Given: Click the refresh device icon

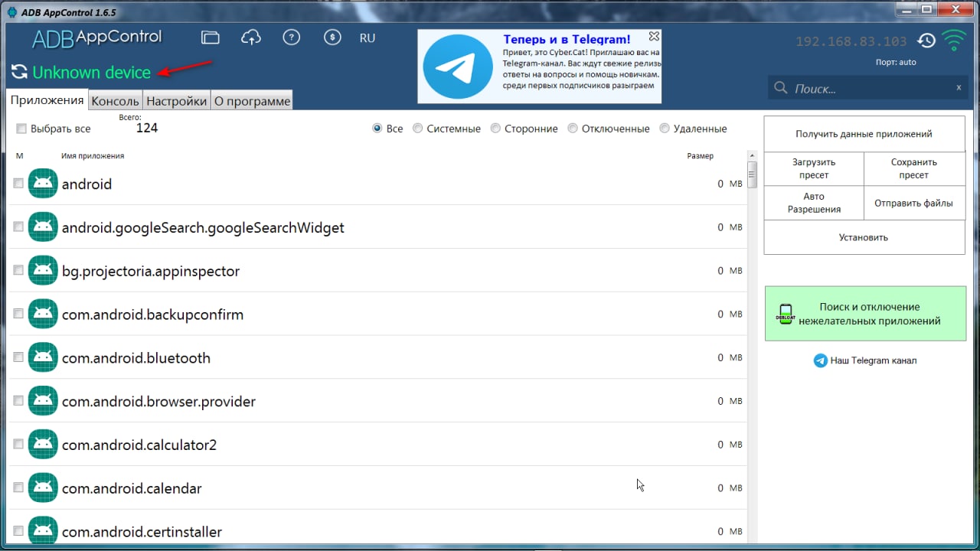Looking at the screenshot, I should point(19,73).
